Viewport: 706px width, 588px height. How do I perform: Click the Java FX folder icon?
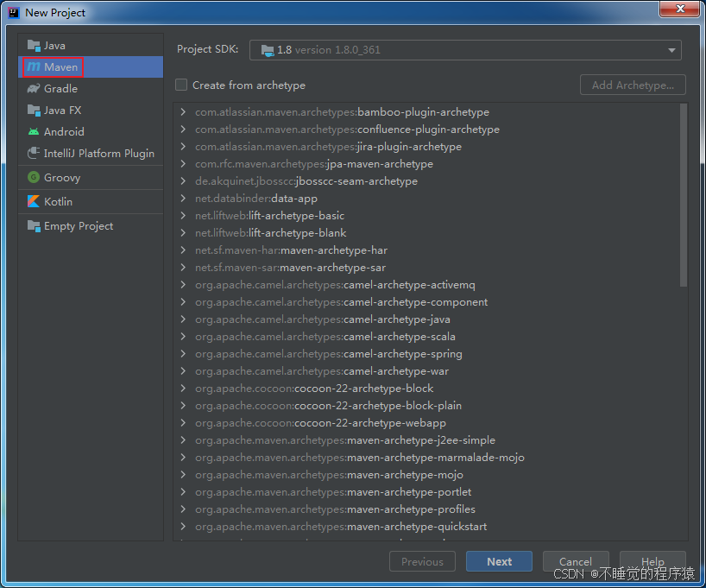pos(34,110)
